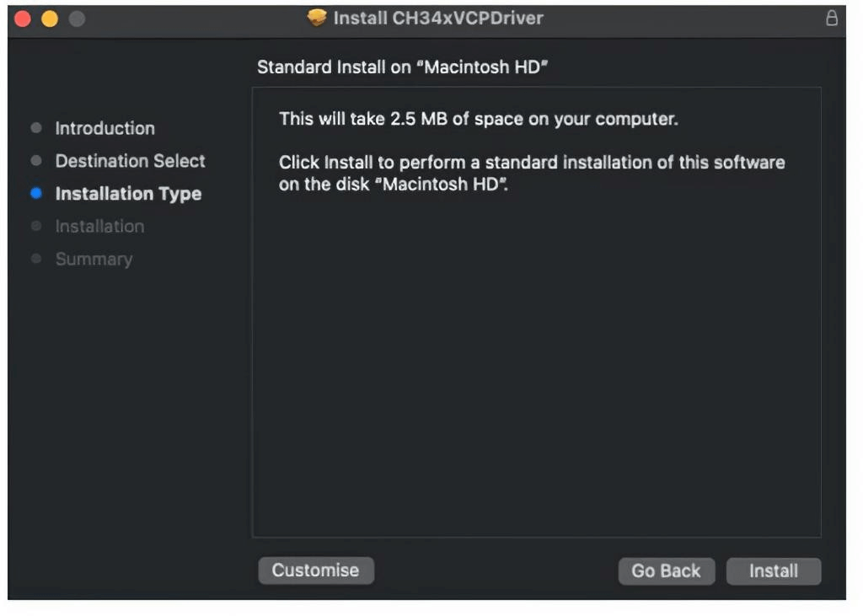863x616 pixels.
Task: Open the Customise options
Action: (x=315, y=570)
